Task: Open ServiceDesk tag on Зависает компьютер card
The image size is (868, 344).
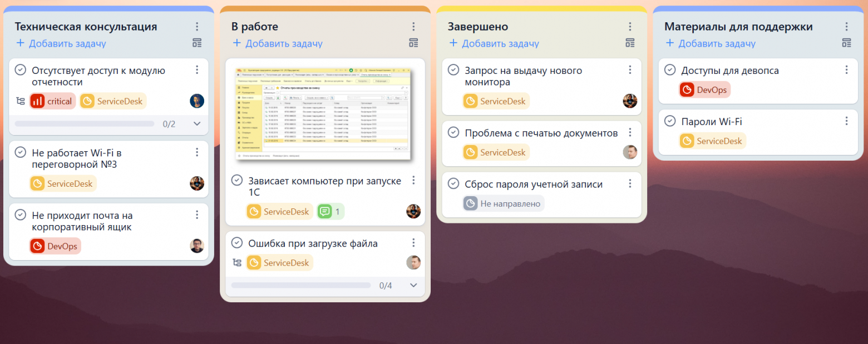Action: [279, 211]
